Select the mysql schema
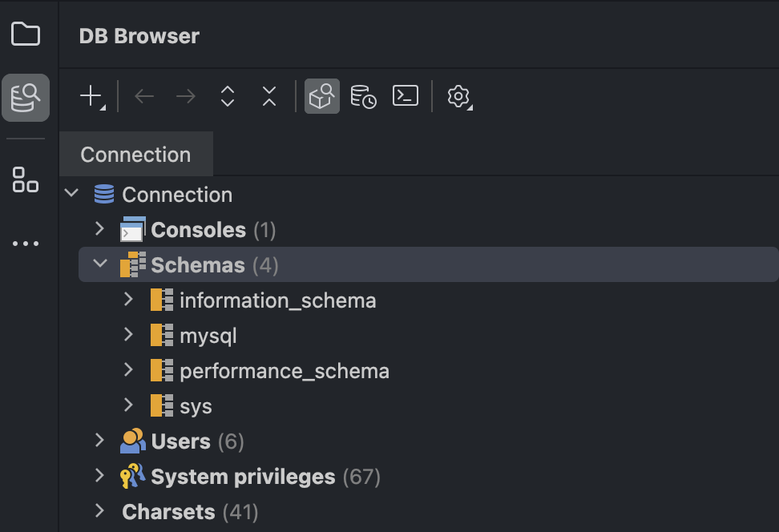779x532 pixels. [x=208, y=336]
